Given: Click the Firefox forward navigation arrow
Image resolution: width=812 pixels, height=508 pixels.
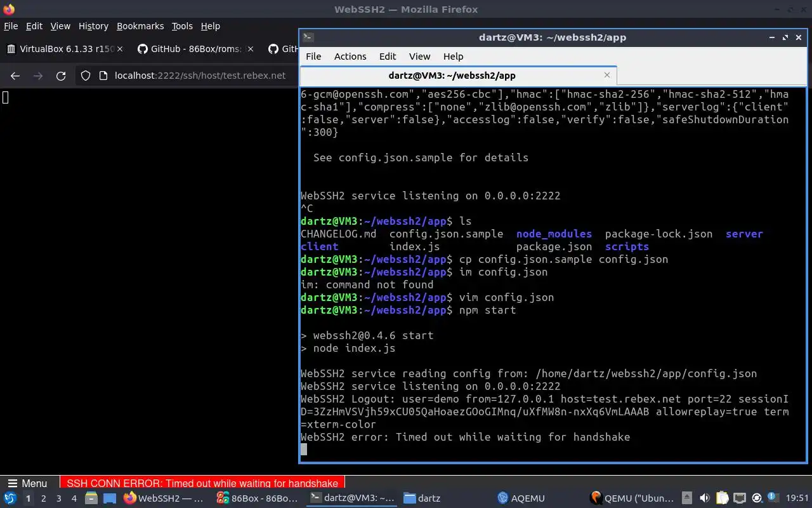Looking at the screenshot, I should click(38, 76).
